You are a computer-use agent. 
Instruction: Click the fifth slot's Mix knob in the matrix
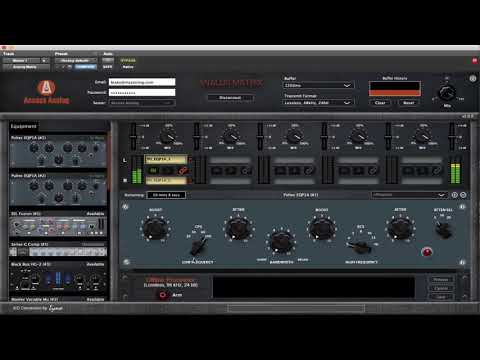coord(423,137)
